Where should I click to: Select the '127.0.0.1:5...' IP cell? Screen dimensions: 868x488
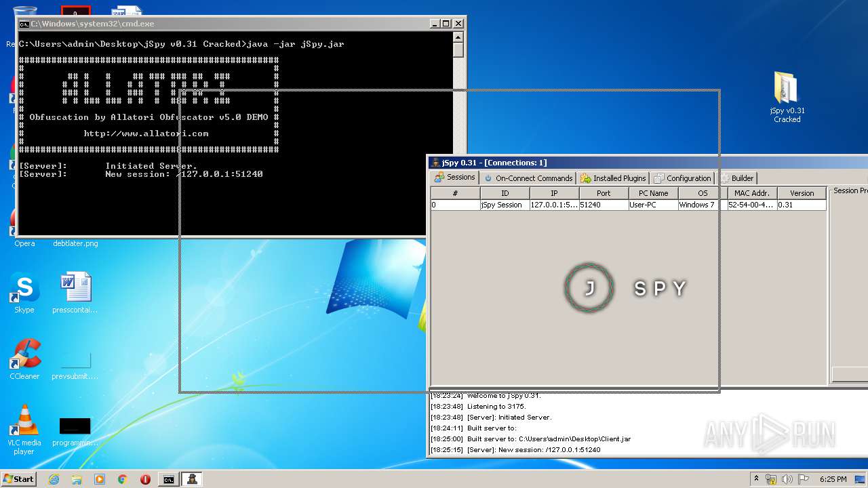(554, 205)
